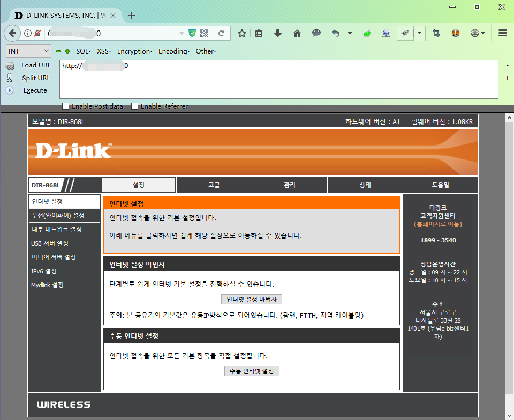This screenshot has width=514, height=420.
Task: Click the crop screenshot toolbar icon
Action: click(x=436, y=33)
